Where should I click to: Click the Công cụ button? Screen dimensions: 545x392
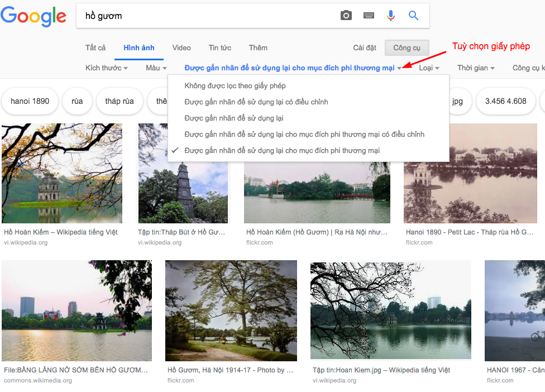coord(407,47)
